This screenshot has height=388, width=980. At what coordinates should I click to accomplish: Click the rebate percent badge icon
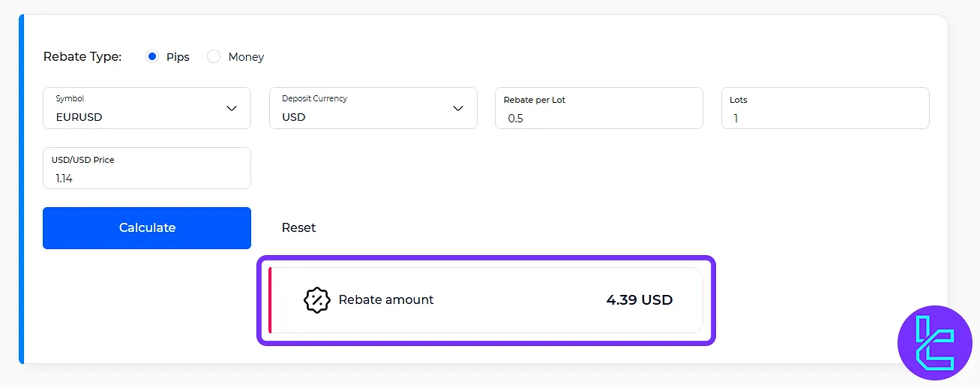316,300
